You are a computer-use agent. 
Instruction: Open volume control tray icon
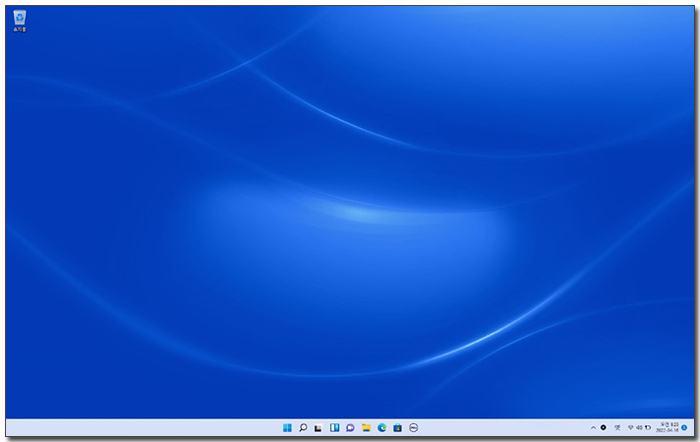coord(639,428)
